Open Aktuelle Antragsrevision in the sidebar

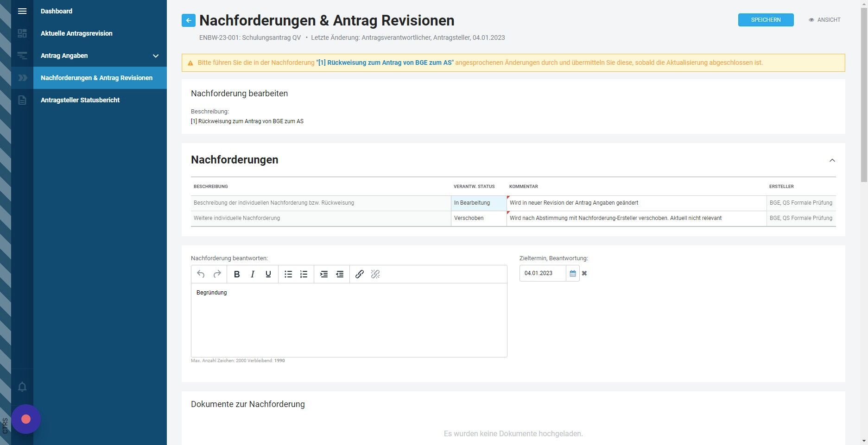(76, 33)
